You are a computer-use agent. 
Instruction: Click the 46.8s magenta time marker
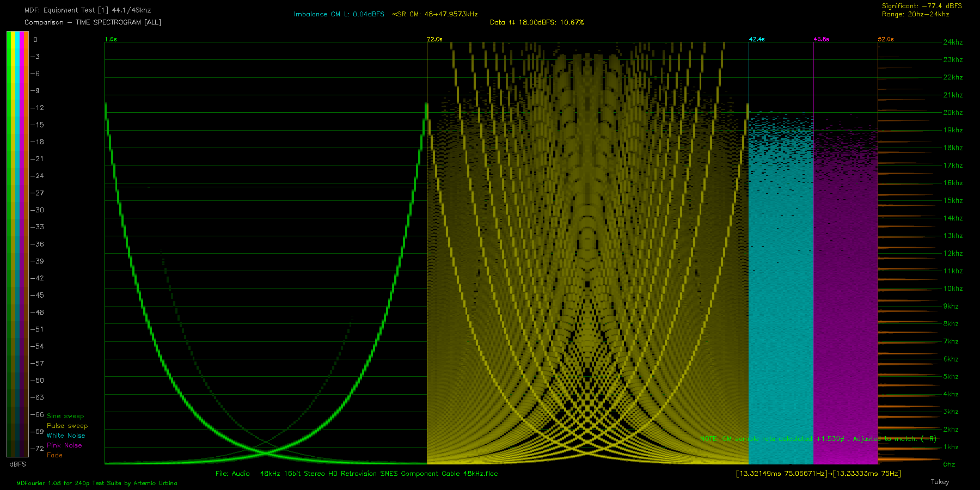tap(822, 39)
